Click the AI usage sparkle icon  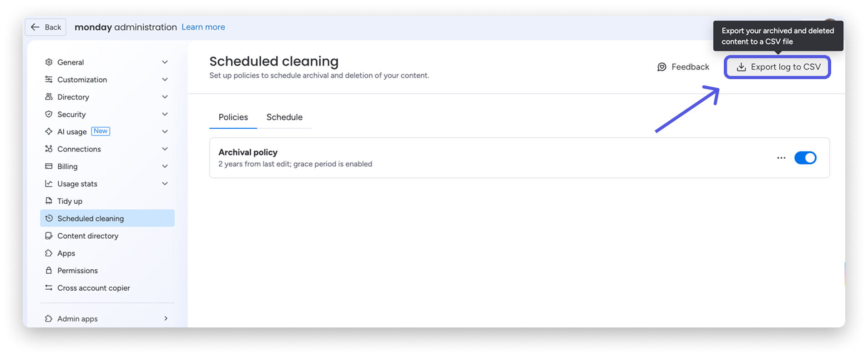(49, 131)
